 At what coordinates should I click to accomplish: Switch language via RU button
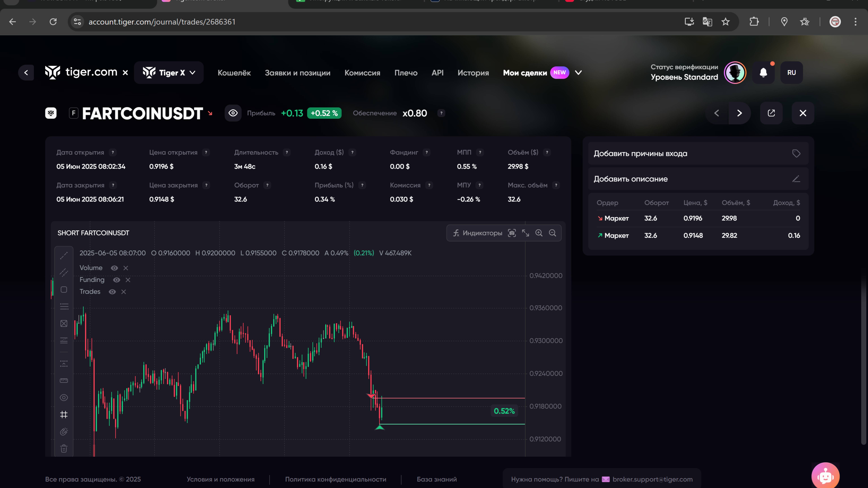click(x=792, y=73)
